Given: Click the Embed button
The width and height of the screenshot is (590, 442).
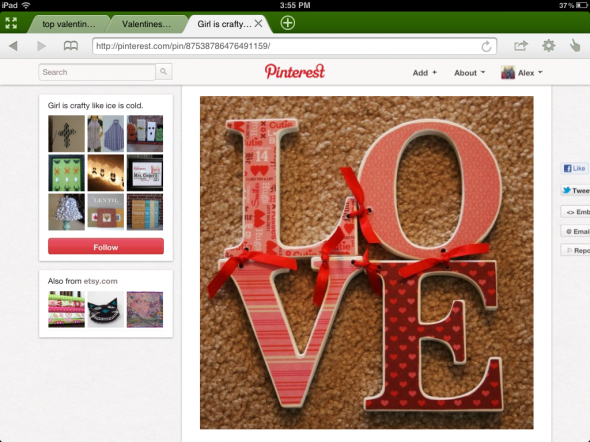Looking at the screenshot, I should click(x=575, y=212).
